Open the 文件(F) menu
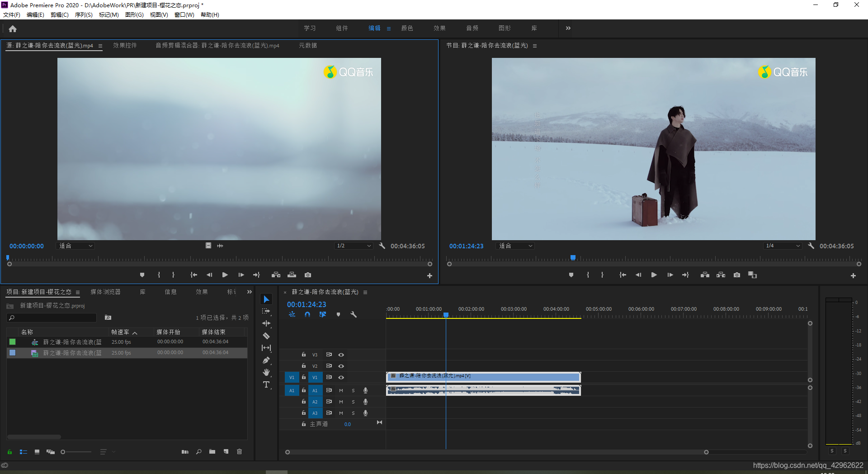The image size is (868, 474). pyautogui.click(x=12, y=15)
